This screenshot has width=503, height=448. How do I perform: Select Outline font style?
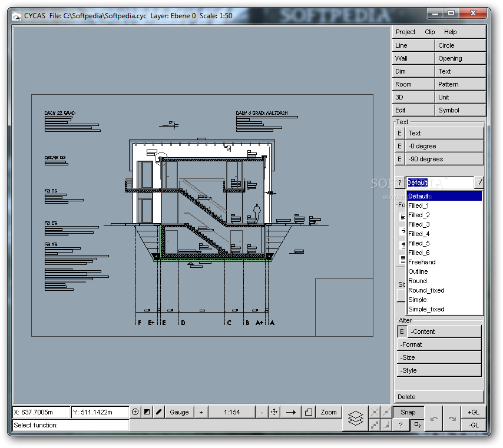tap(445, 271)
